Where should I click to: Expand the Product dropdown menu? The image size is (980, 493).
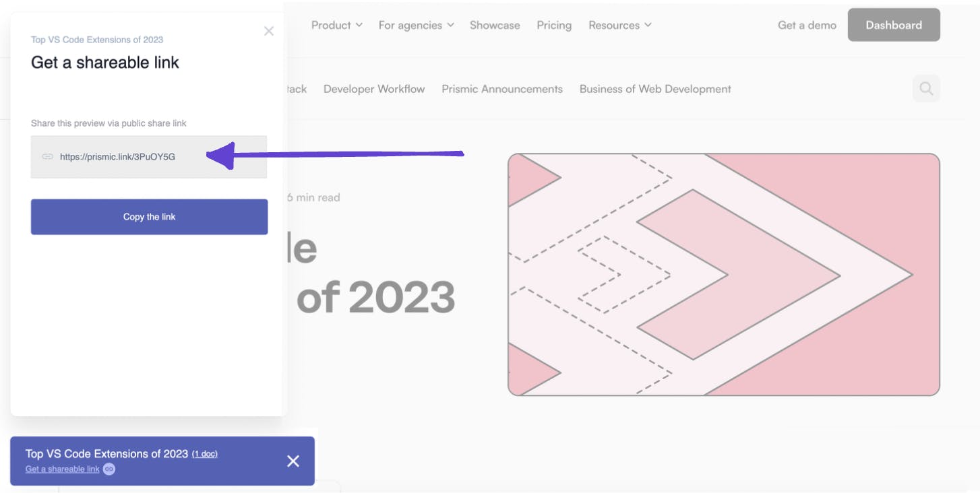click(x=337, y=25)
